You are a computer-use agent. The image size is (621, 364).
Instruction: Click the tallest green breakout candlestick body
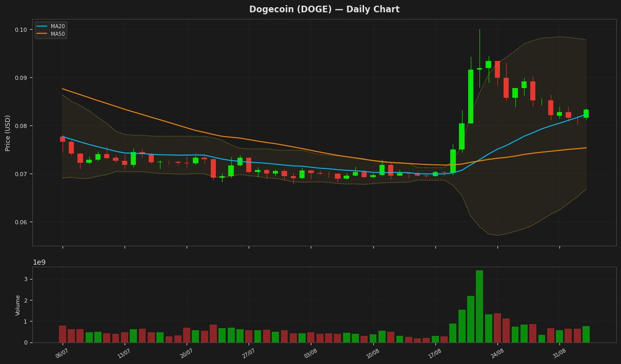point(470,97)
